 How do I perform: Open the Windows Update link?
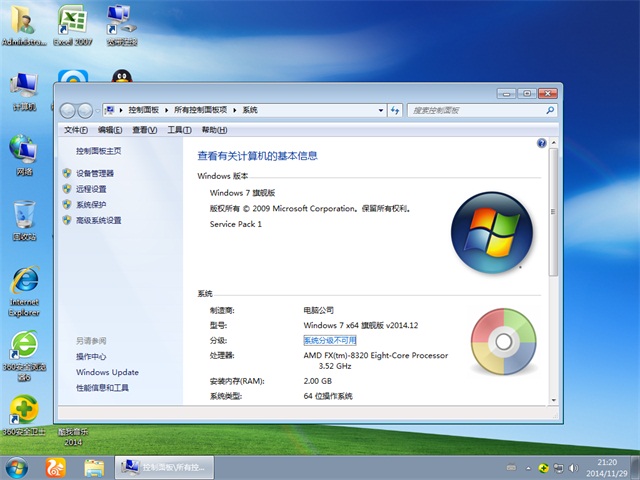point(107,372)
